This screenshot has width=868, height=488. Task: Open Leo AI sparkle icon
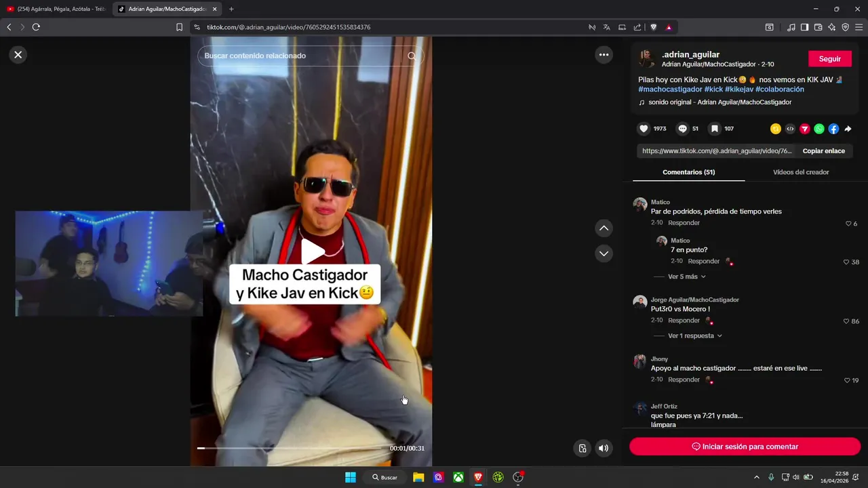click(x=832, y=27)
